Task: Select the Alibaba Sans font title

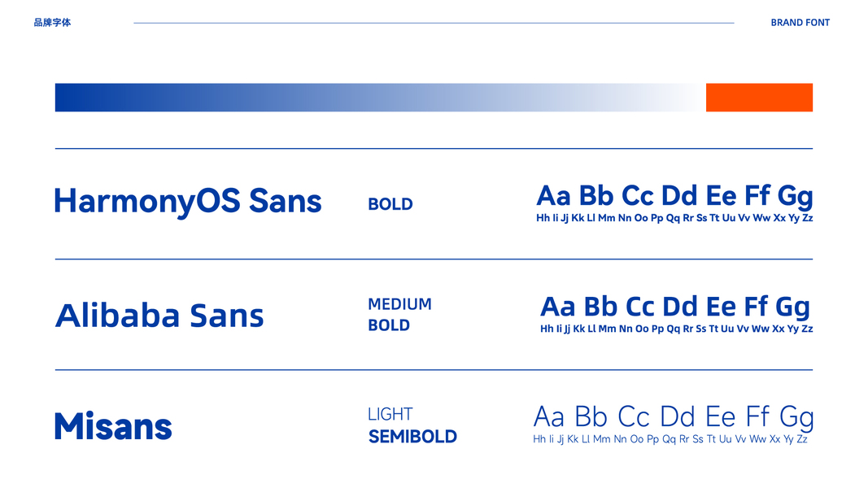Action: (159, 316)
